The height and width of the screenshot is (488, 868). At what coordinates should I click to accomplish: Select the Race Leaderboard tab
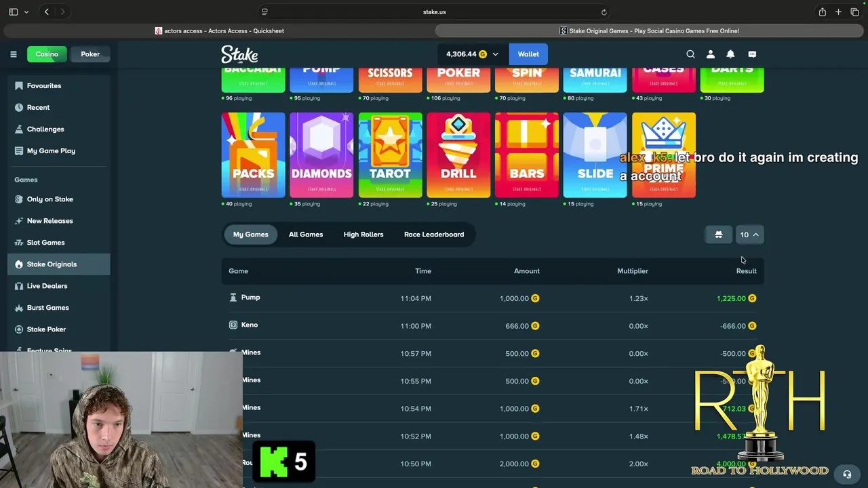tap(434, 235)
